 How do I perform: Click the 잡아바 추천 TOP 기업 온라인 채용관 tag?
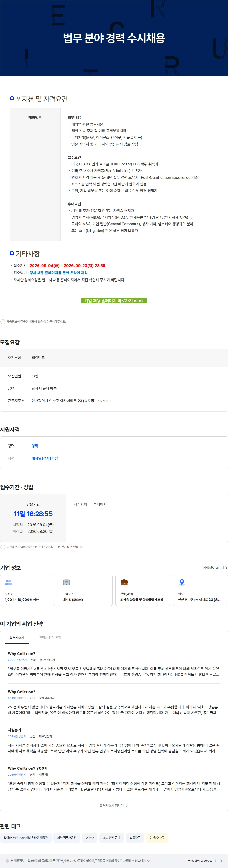tap(26, 838)
